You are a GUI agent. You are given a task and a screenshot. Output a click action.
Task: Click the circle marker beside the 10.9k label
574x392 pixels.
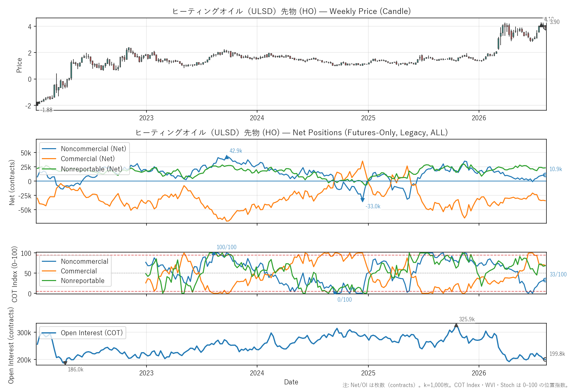(x=545, y=175)
